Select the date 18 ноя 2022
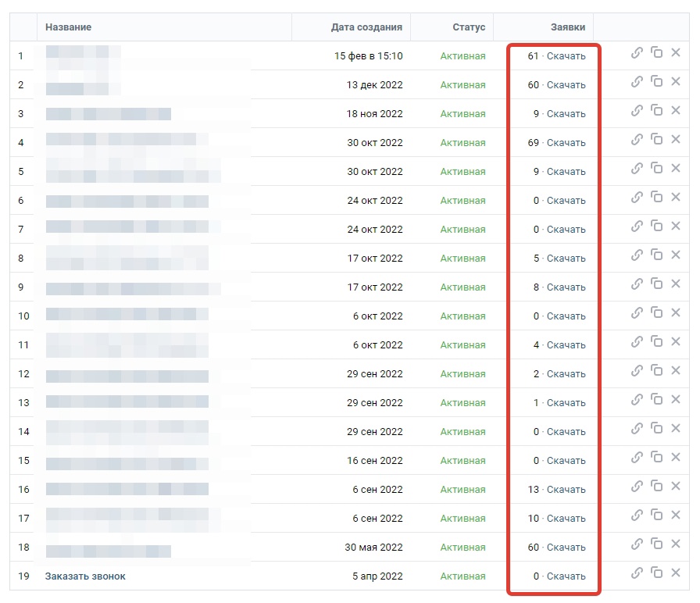Viewport: 700px width, 603px height. [374, 114]
